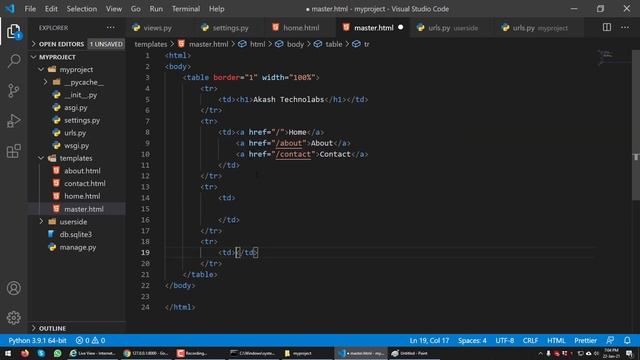The image size is (640, 360).
Task: Open notifications bell in status bar
Action: click(627, 340)
